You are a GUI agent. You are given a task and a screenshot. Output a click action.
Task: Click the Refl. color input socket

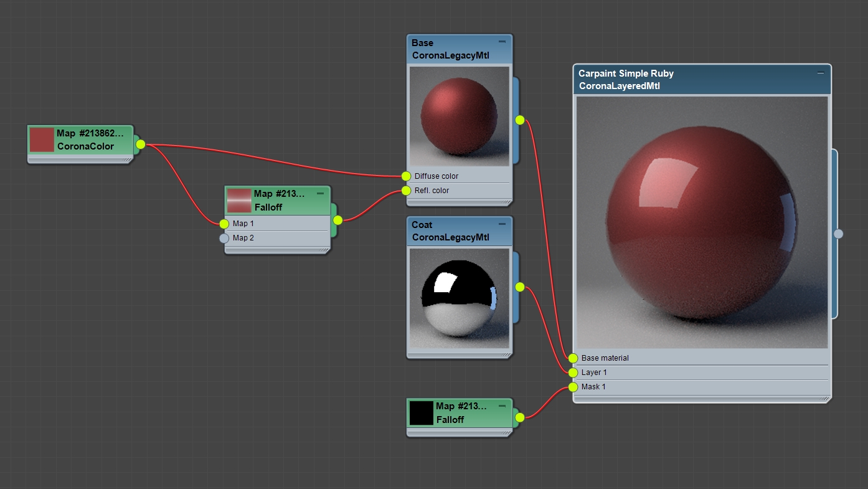click(x=406, y=191)
